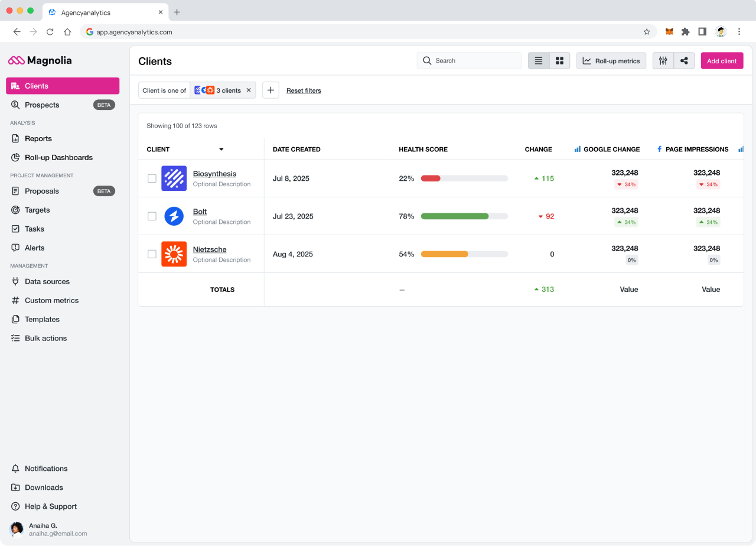The height and width of the screenshot is (546, 756).
Task: Open the column settings sliders icon
Action: pos(663,61)
